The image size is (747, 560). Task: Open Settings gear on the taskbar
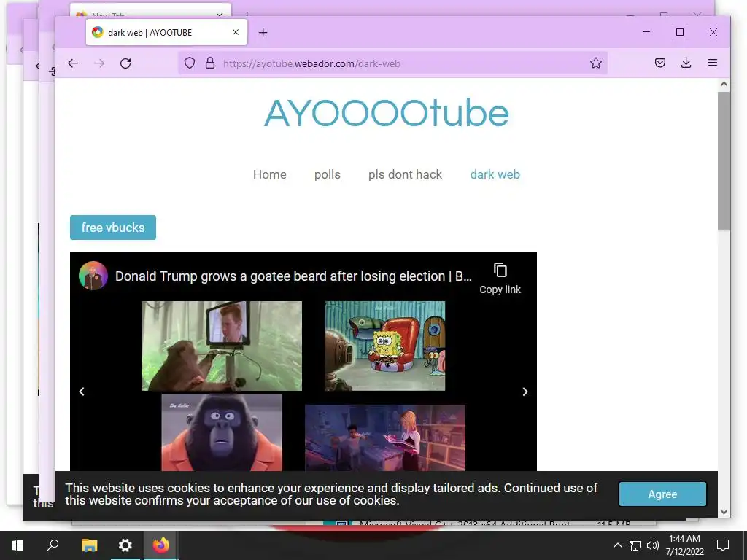point(125,545)
